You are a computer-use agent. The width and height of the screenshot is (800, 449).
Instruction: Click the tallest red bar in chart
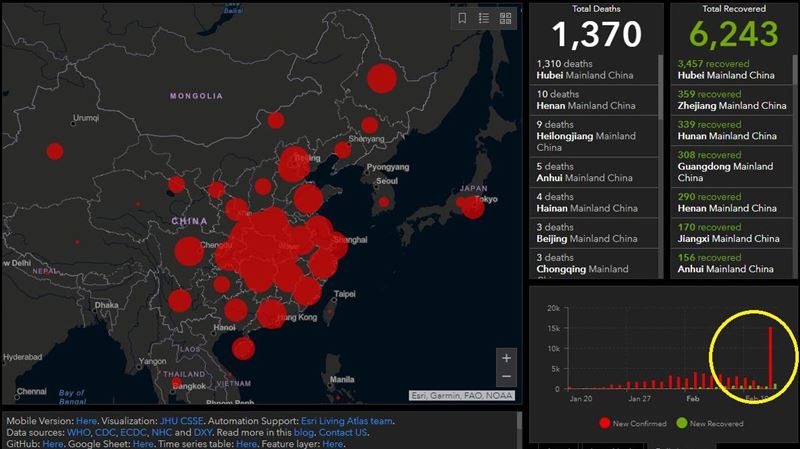(x=770, y=358)
